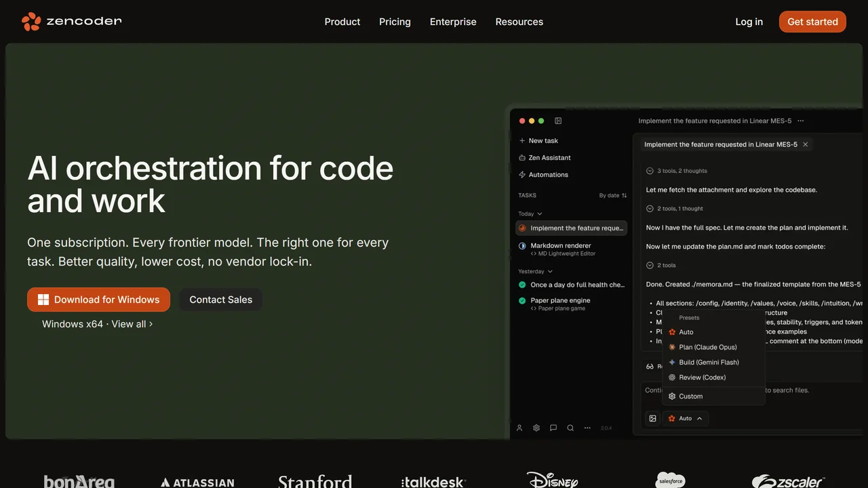Viewport: 868px width, 488px height.
Task: Collapse the Yesterday task group
Action: [535, 271]
